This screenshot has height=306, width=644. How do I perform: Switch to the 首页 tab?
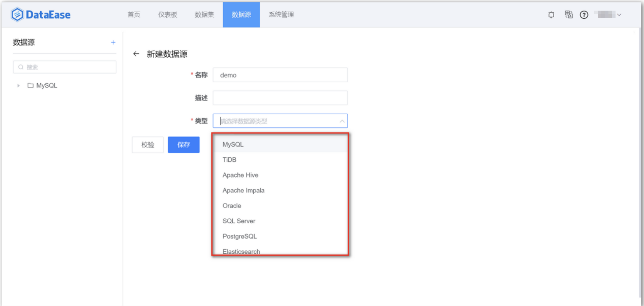tap(134, 14)
